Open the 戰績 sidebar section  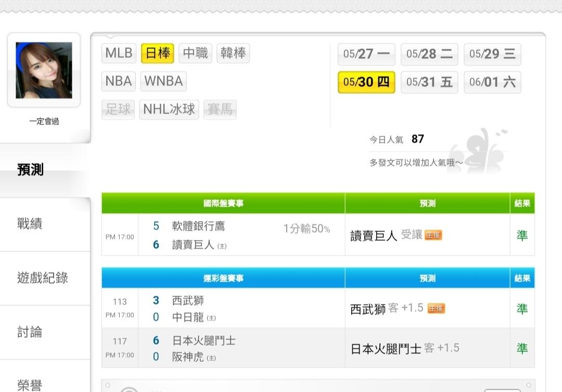pos(45,224)
